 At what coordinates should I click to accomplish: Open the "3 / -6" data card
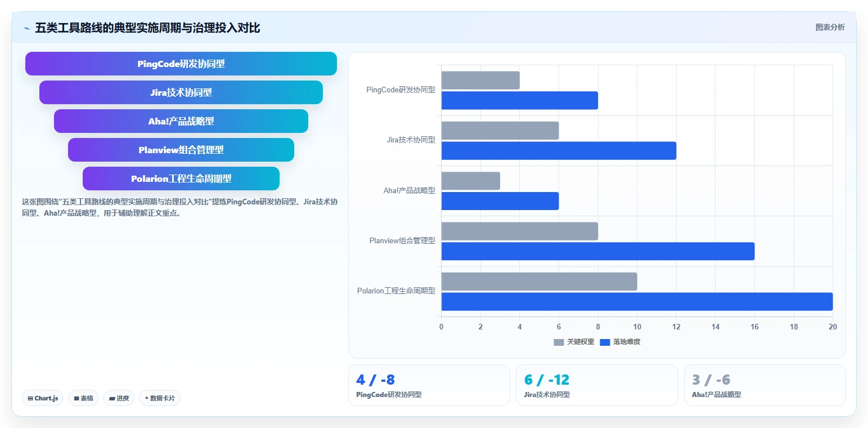(x=765, y=385)
